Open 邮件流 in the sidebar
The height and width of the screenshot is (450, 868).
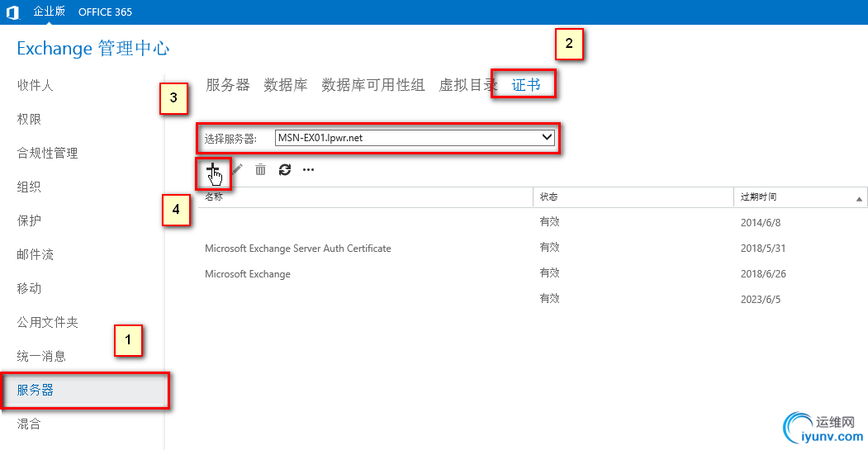pos(35,254)
